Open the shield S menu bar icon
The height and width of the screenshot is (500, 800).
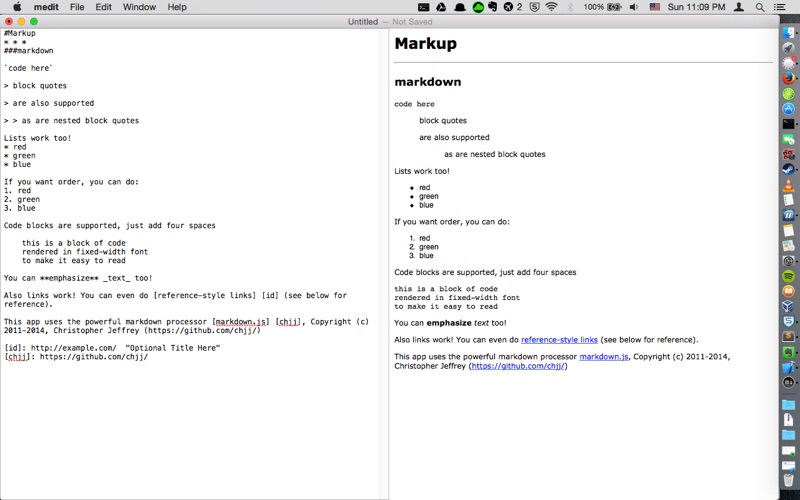pos(534,7)
